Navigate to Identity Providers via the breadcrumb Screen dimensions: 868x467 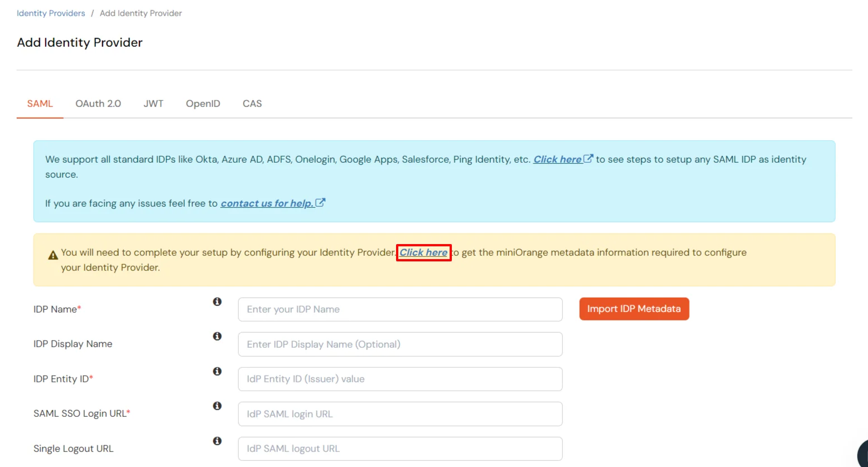50,13
